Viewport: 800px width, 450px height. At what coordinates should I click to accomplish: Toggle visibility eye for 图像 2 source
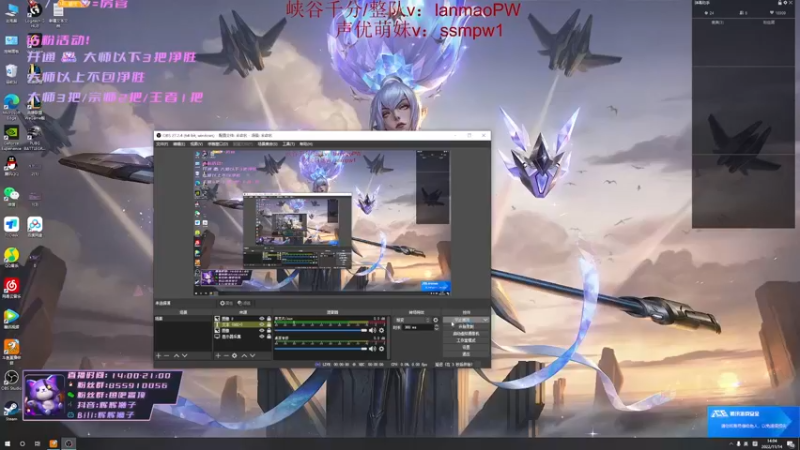point(262,319)
